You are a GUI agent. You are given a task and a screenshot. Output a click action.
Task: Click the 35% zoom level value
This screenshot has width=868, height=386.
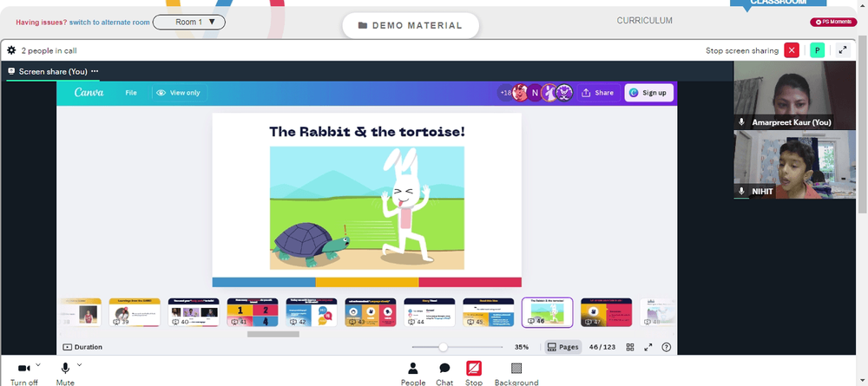click(522, 347)
